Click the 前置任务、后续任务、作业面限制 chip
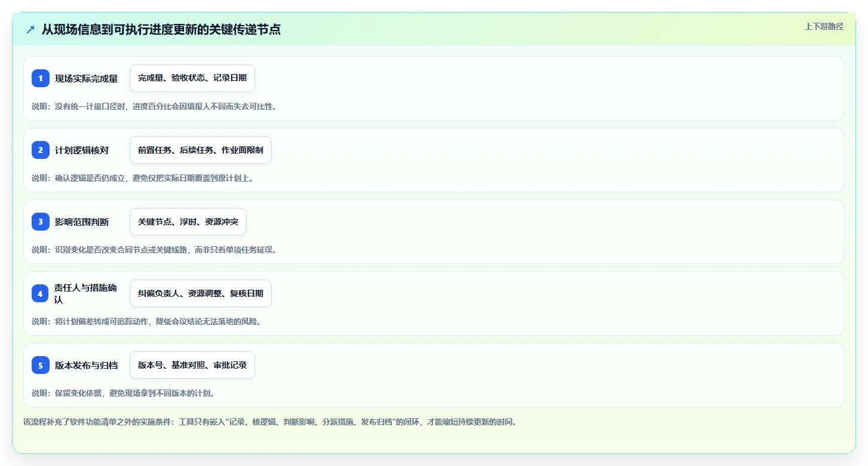This screenshot has width=868, height=466. pos(201,150)
